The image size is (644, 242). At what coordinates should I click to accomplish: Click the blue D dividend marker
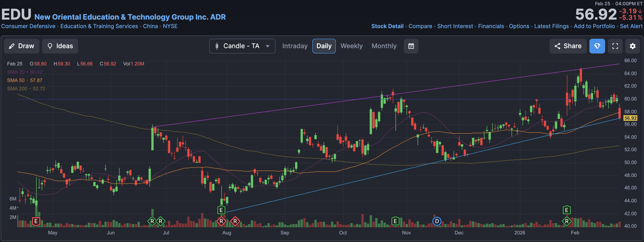point(437,221)
